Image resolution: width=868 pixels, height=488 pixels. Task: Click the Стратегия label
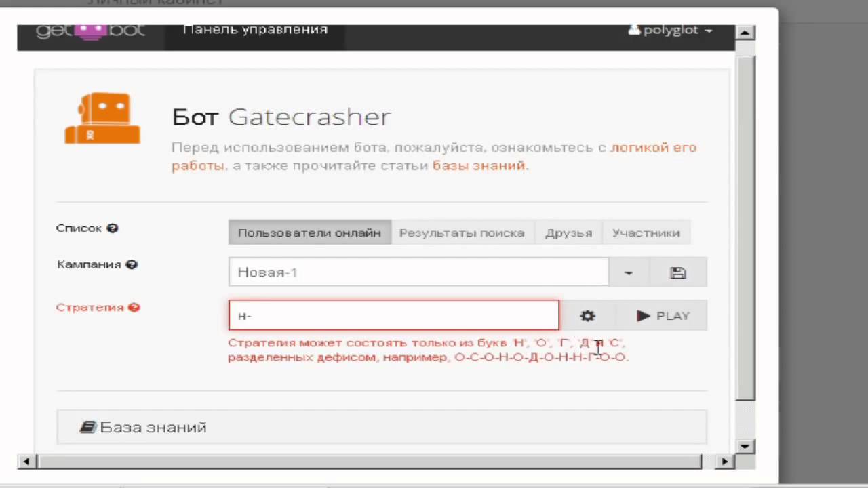pos(90,307)
